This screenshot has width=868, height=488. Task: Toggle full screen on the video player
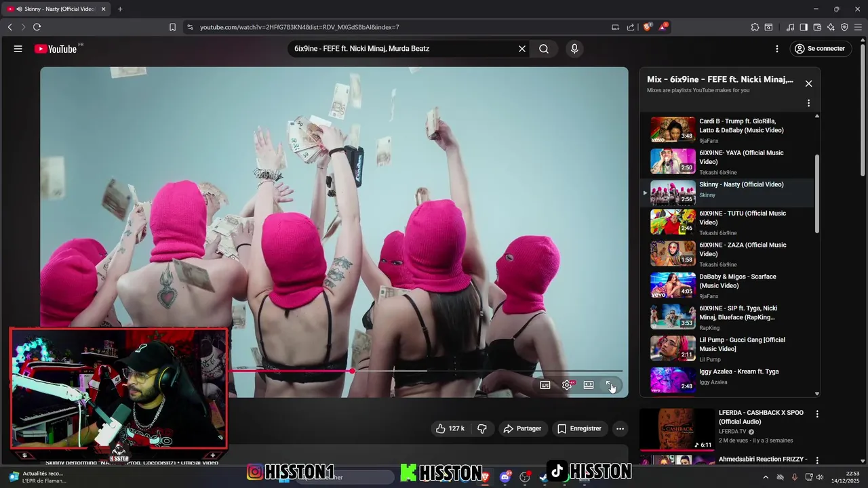pyautogui.click(x=610, y=385)
